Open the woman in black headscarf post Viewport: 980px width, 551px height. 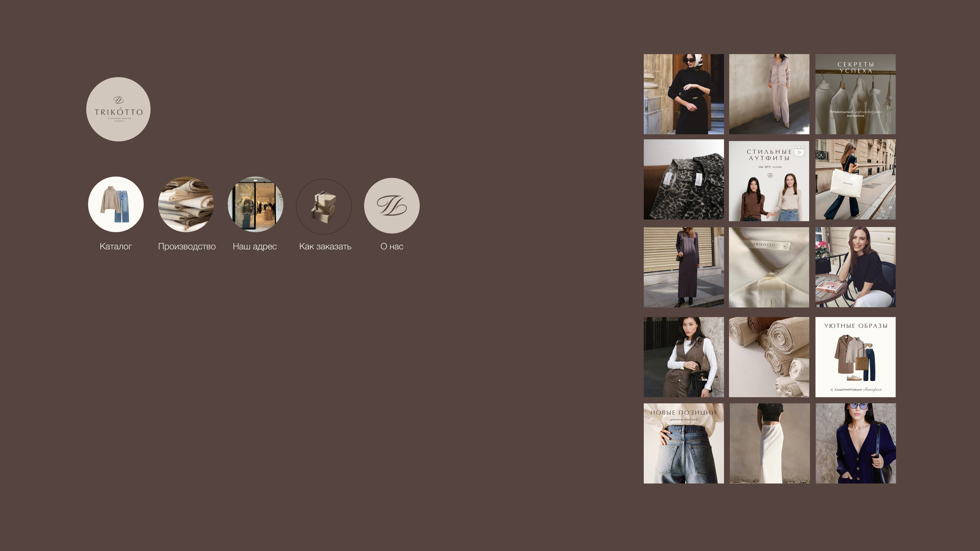point(684,94)
